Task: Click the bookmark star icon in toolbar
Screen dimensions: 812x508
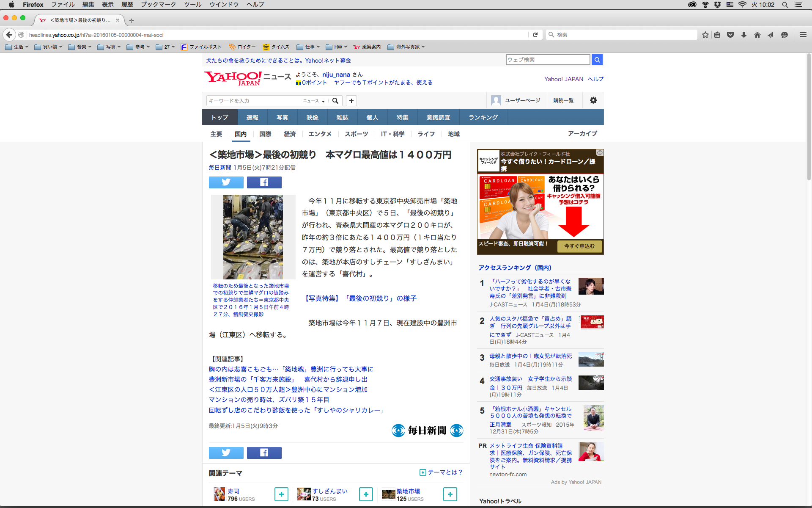Action: click(x=705, y=35)
